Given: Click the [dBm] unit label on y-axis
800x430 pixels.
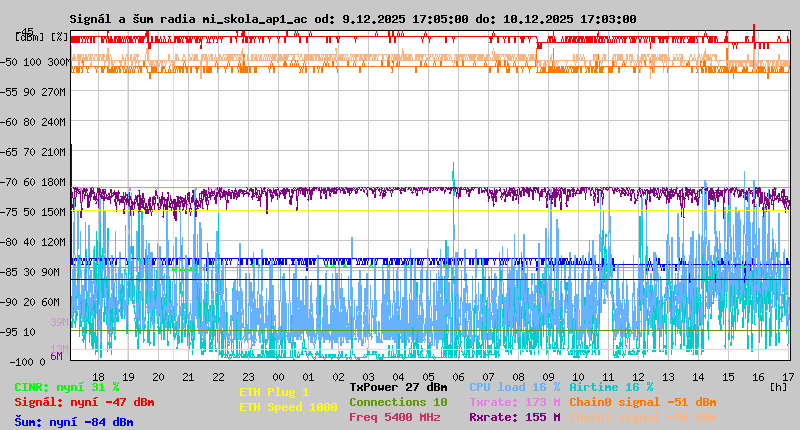Looking at the screenshot, I should coord(27,37).
